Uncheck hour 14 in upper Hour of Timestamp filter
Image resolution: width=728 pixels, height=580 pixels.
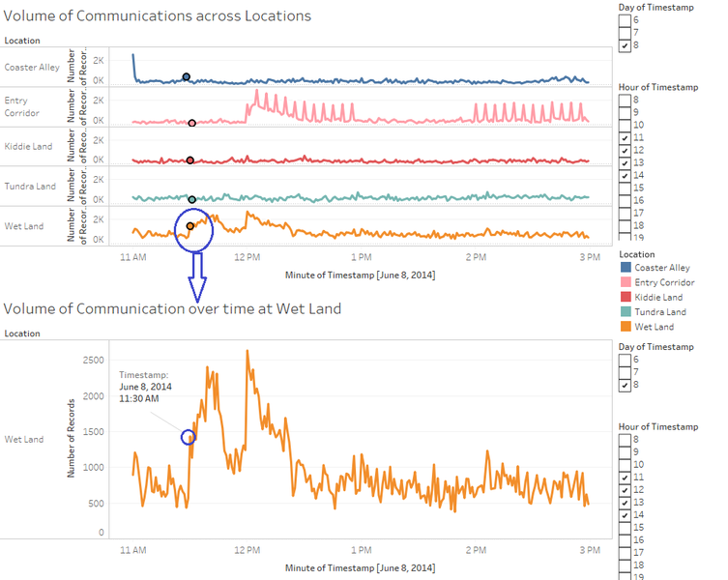click(x=625, y=175)
